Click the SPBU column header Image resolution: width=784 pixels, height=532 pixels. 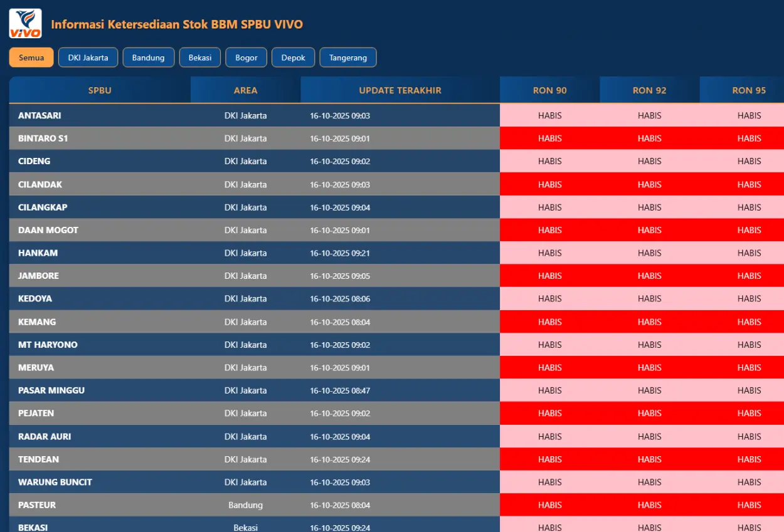point(100,90)
